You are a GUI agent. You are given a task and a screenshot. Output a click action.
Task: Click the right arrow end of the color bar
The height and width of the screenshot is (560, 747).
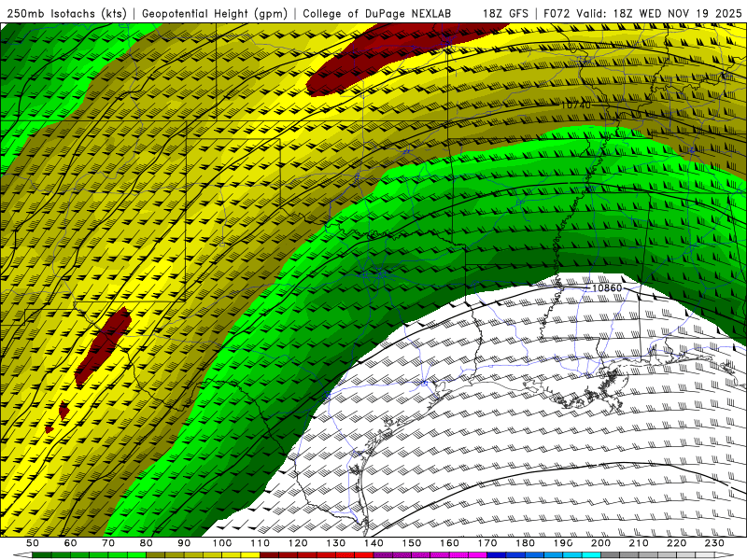coord(724,555)
